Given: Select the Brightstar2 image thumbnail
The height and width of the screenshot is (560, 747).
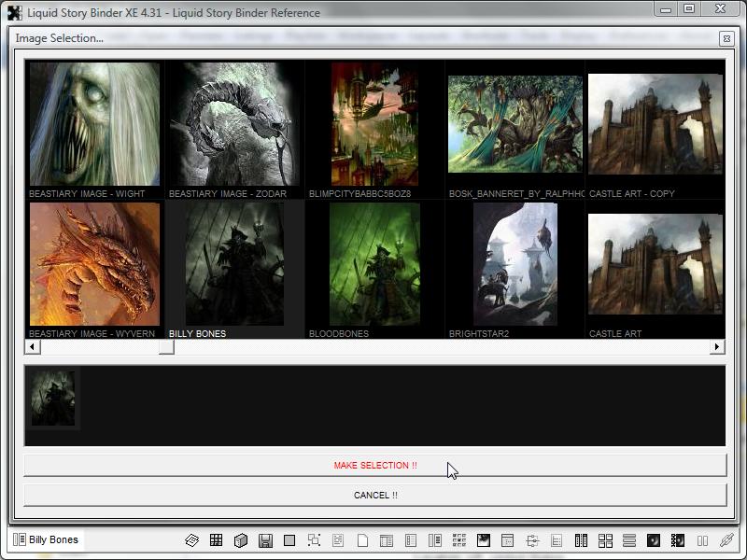Looking at the screenshot, I should pyautogui.click(x=514, y=264).
